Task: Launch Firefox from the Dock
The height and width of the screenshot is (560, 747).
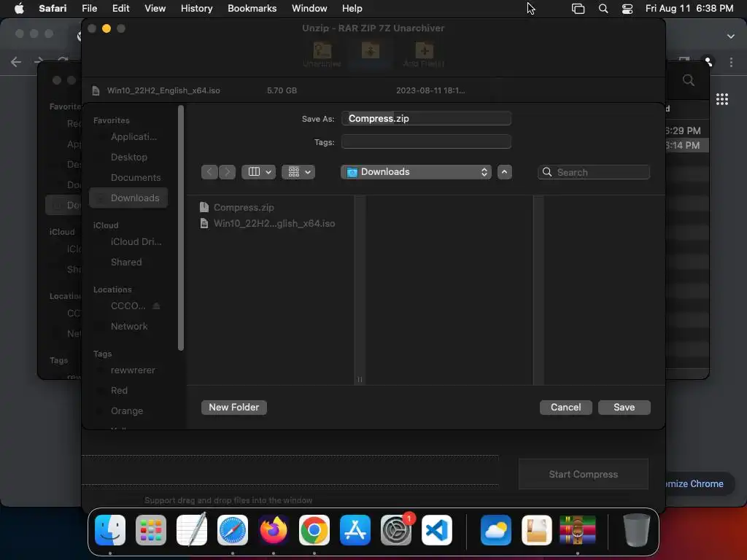Action: (x=274, y=530)
